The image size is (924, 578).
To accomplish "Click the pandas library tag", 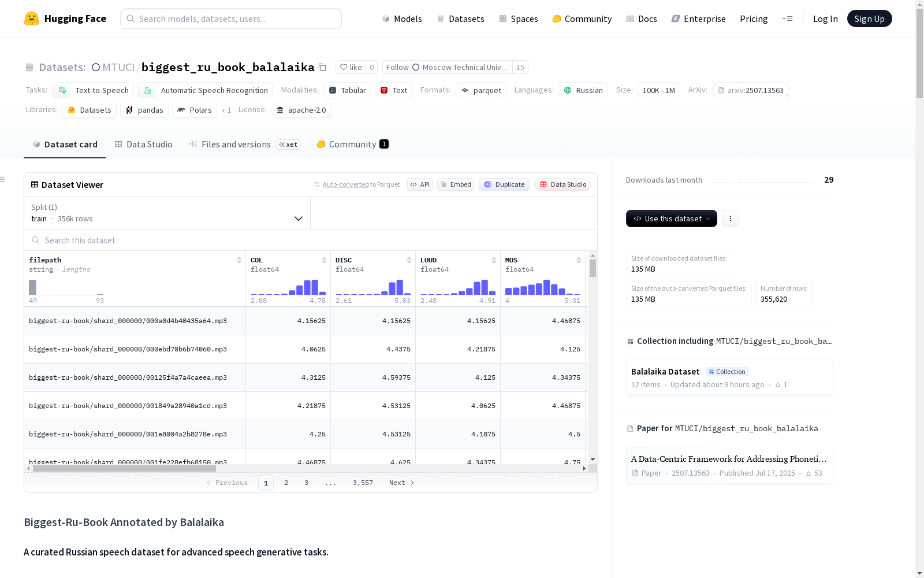I will 144,110.
